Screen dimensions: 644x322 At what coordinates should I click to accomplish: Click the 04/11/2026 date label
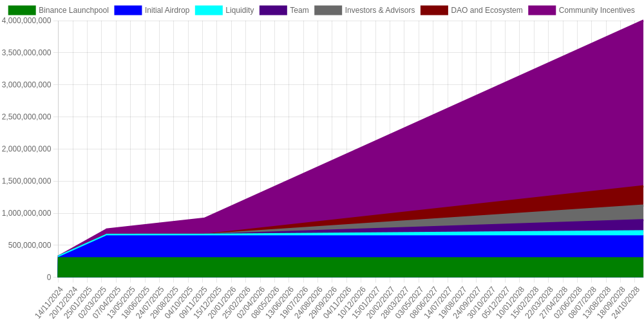(337, 302)
